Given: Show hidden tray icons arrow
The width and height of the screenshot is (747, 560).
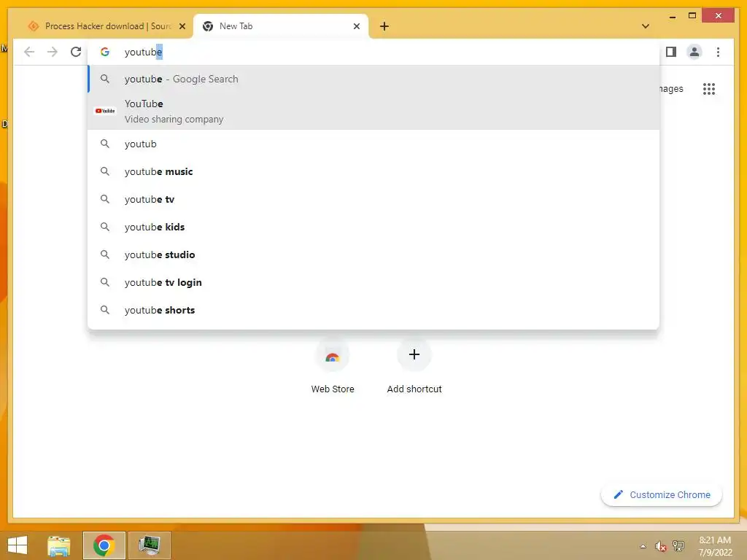Looking at the screenshot, I should coord(643,546).
